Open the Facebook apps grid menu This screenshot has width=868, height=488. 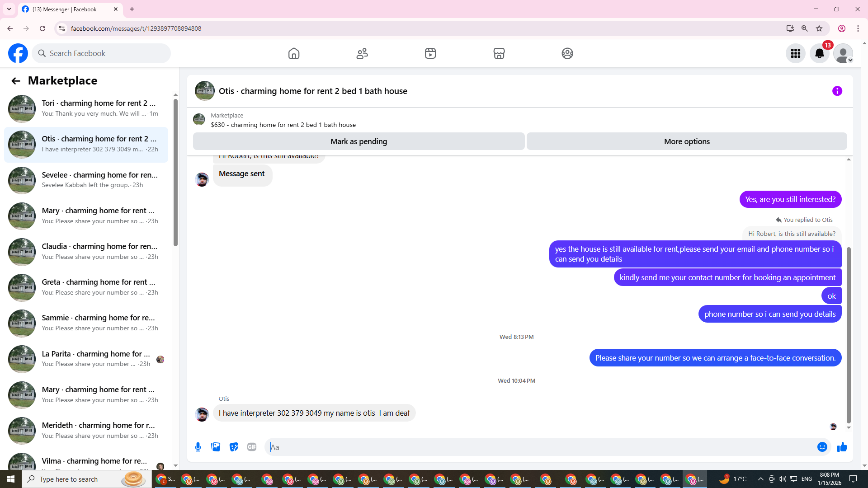[795, 53]
